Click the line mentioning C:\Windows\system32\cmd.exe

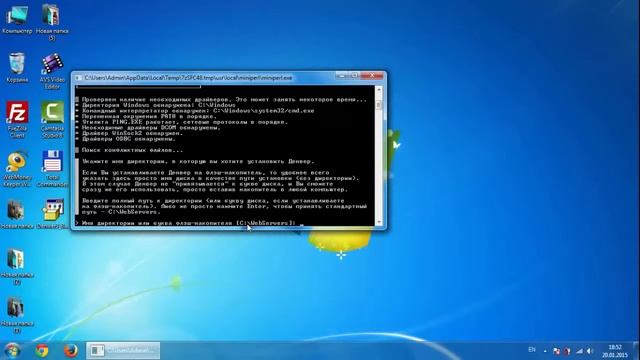click(x=195, y=111)
